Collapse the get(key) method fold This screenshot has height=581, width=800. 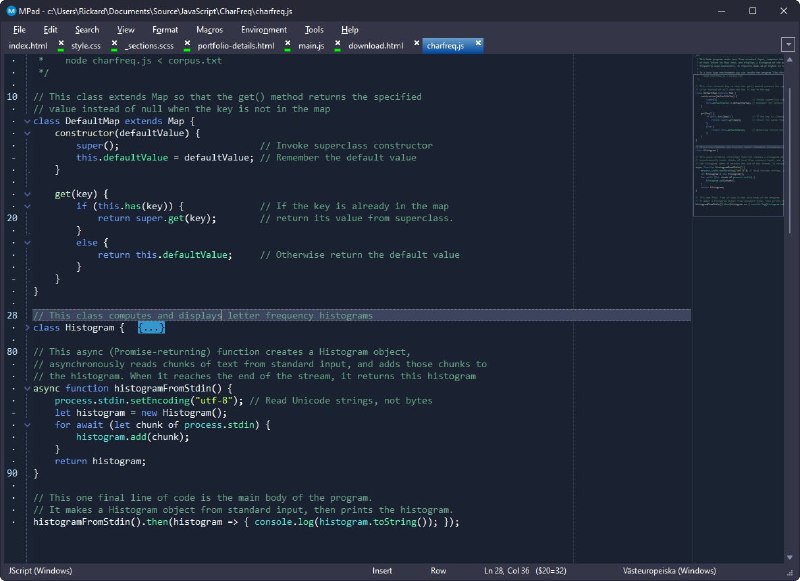pos(28,194)
